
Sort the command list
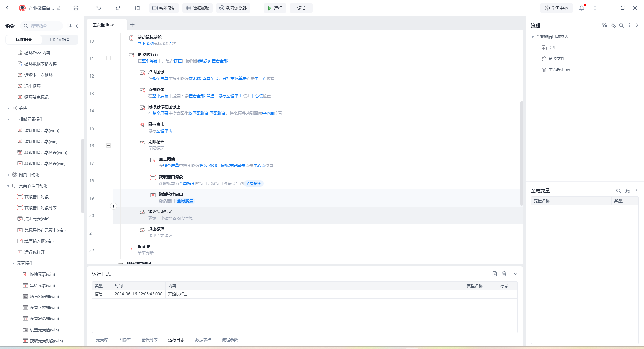69,26
